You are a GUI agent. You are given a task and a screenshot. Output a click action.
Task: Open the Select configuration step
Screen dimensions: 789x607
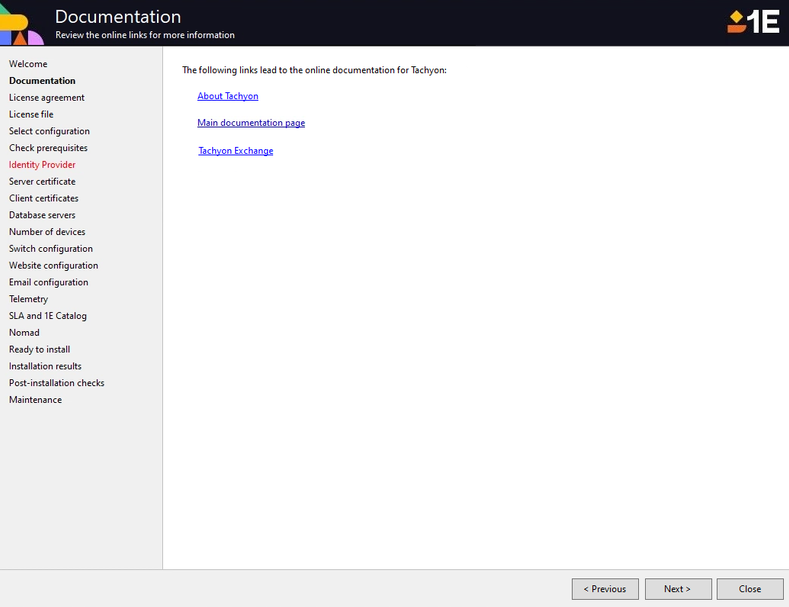(49, 131)
